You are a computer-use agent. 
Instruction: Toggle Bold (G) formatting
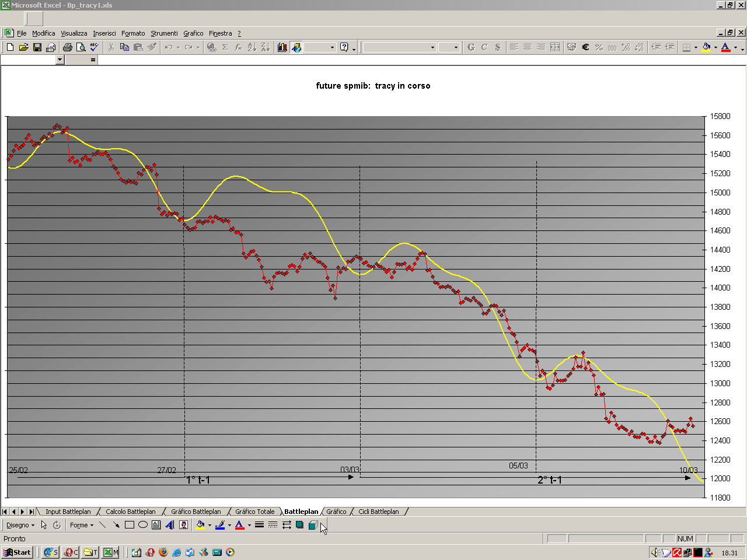(x=471, y=47)
